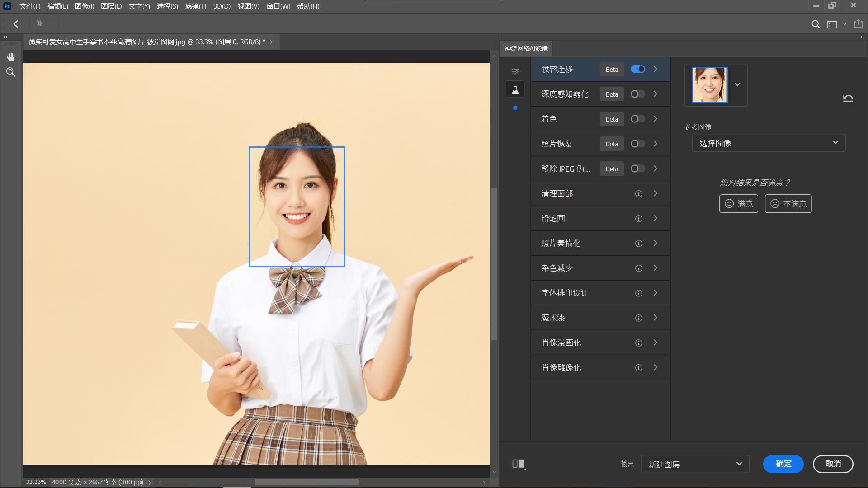
Task: Click the search magnifier icon in top bar
Action: pyautogui.click(x=816, y=24)
